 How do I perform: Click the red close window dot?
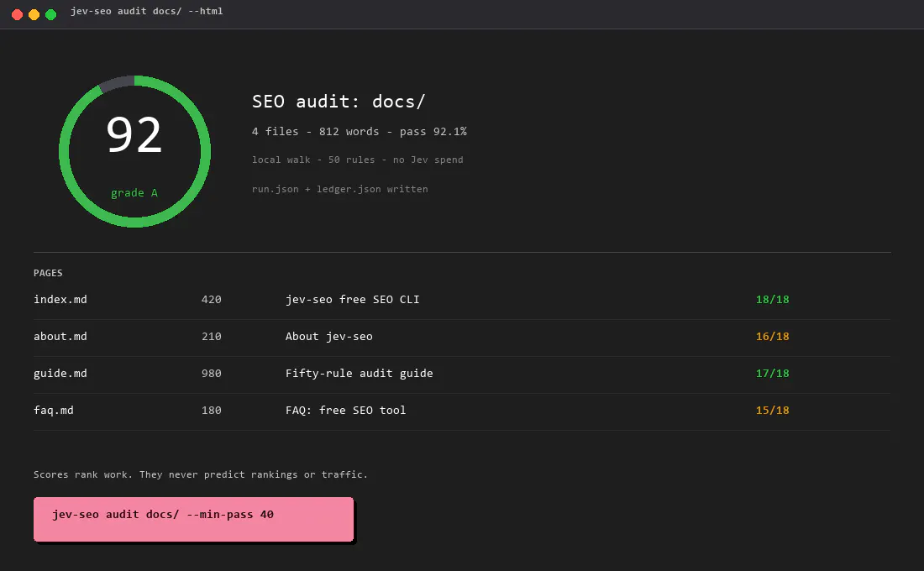17,15
